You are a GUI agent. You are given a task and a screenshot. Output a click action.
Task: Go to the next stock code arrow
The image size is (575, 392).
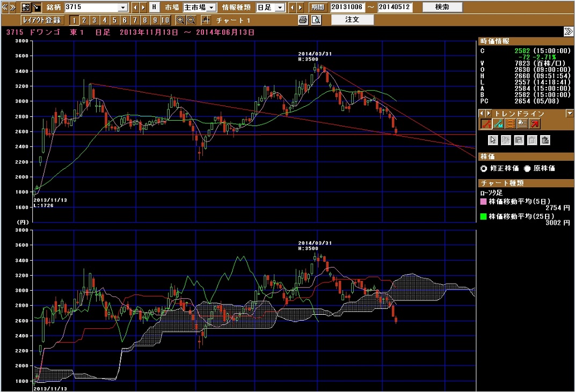click(x=143, y=8)
